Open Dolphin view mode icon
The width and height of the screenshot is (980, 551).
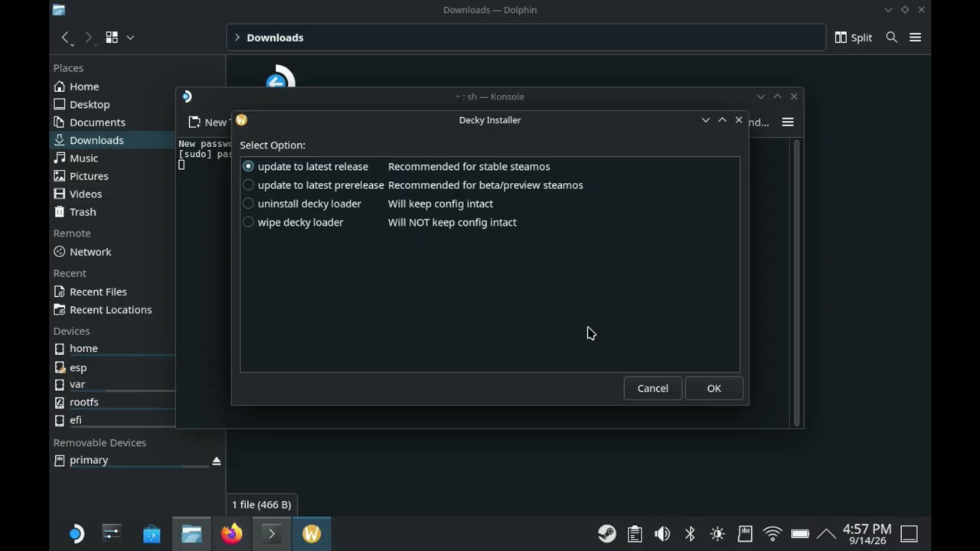112,37
